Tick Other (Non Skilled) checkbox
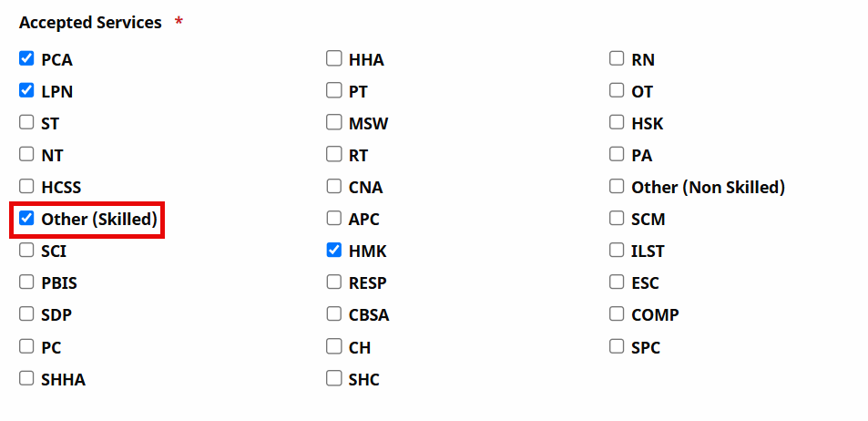Image resolution: width=868 pixels, height=421 pixels. pyautogui.click(x=617, y=187)
